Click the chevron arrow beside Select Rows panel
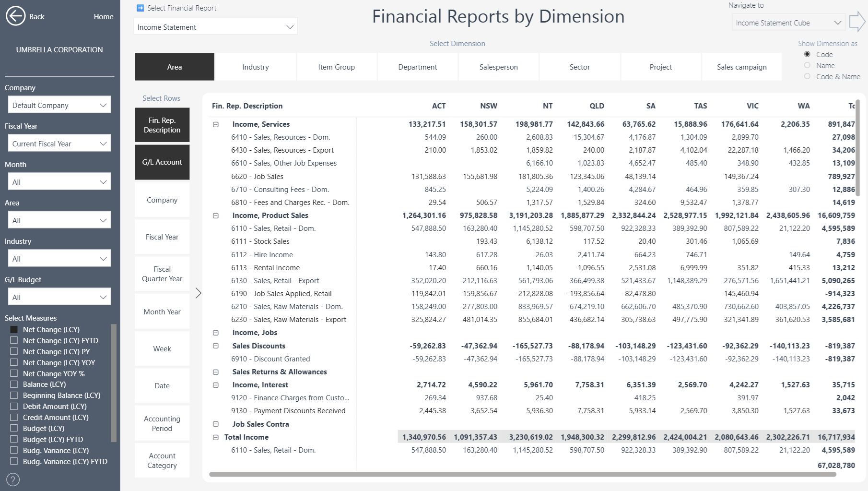Image resolution: width=868 pixels, height=491 pixels. (x=198, y=293)
